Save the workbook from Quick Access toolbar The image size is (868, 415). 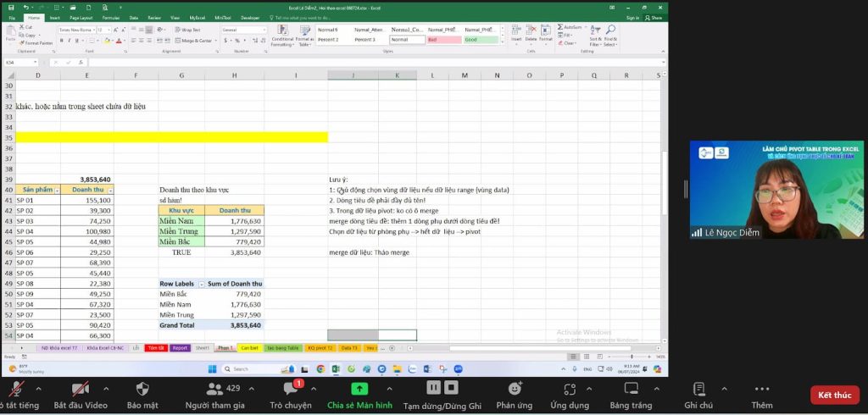tap(11, 8)
